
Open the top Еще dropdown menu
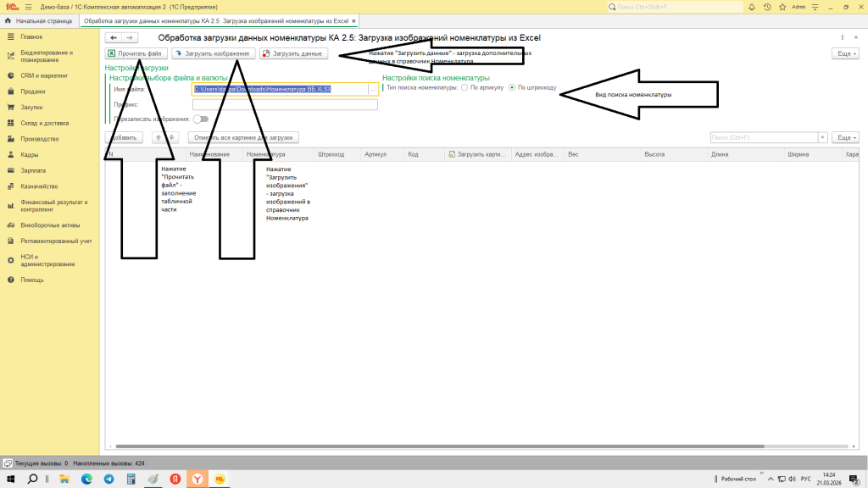pyautogui.click(x=846, y=53)
